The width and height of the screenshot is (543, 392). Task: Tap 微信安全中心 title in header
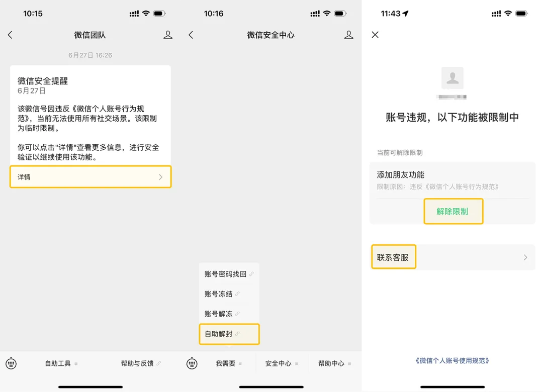point(270,35)
